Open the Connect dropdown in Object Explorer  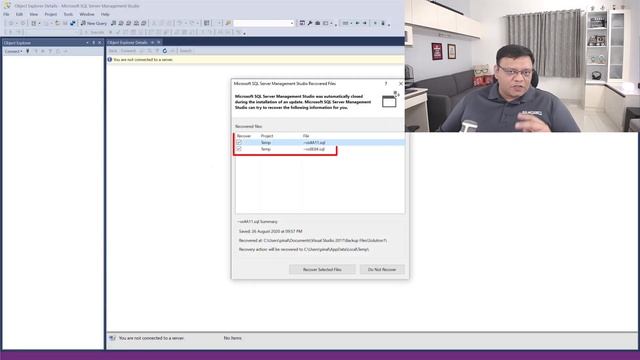point(13,51)
